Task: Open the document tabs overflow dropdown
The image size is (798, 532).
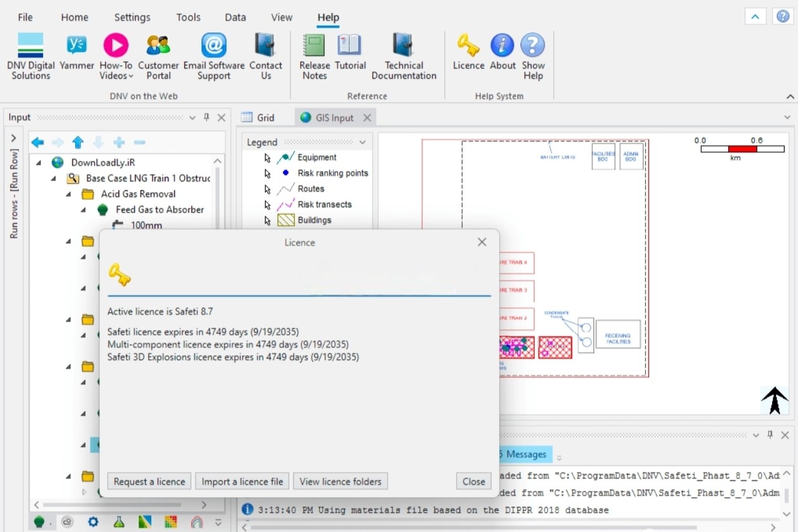Action: pos(787,118)
